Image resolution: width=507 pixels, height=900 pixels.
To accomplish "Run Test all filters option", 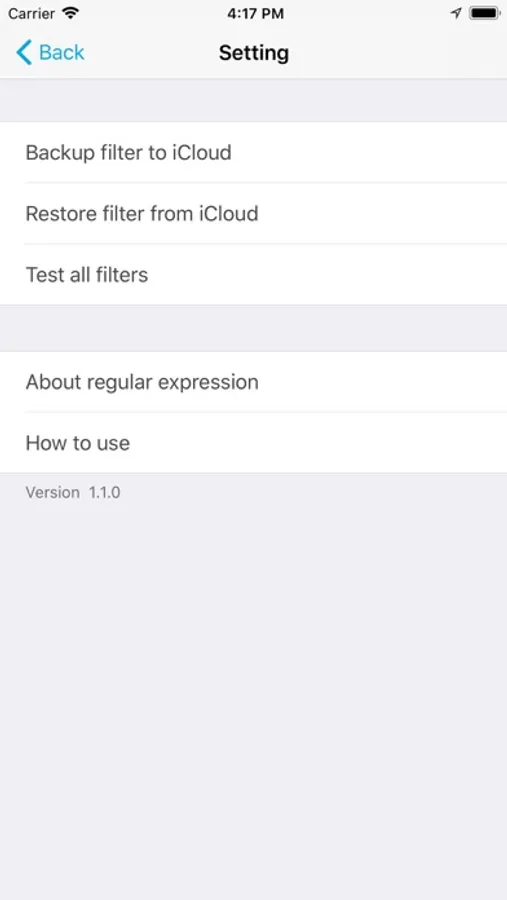I will coord(253,274).
